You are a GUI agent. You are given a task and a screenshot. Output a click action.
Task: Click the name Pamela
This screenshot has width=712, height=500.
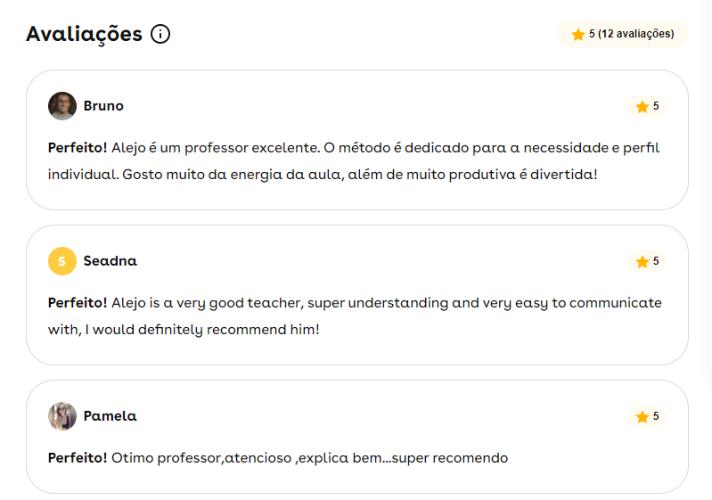tap(110, 416)
